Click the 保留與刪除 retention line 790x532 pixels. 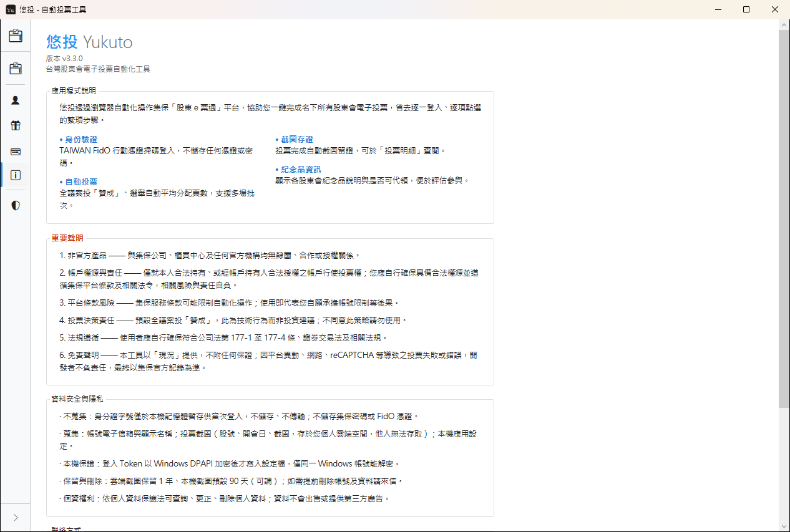pyautogui.click(x=232, y=481)
